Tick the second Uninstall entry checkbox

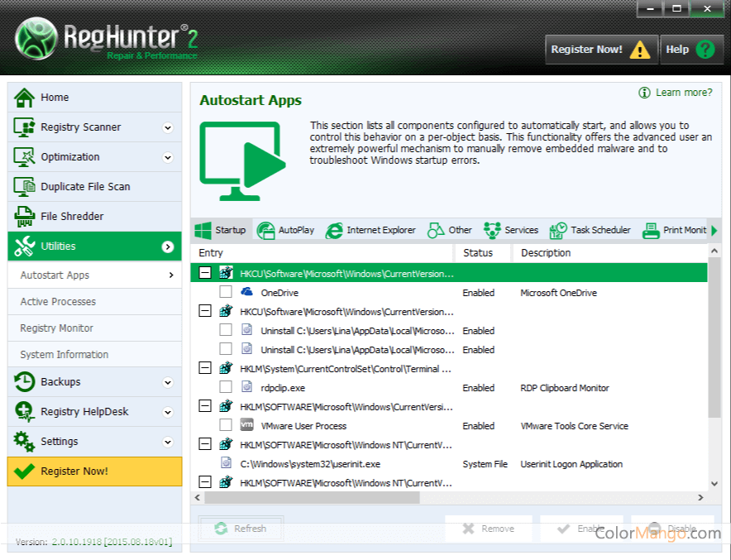click(226, 349)
